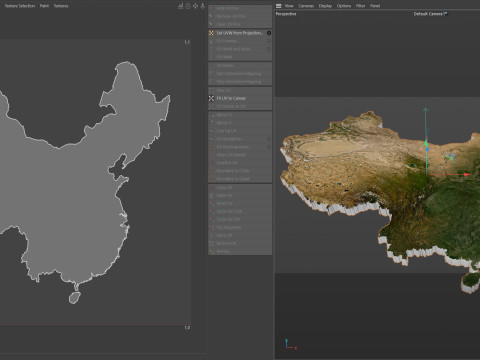Image resolution: width=480 pixels, height=360 pixels.
Task: Click the Boundary to Circle command
Action: coord(240,171)
